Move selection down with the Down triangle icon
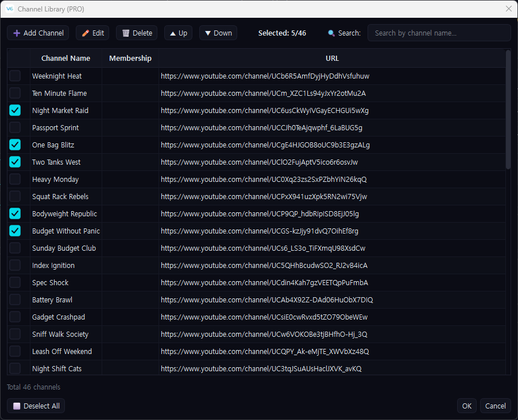The height and width of the screenshot is (420, 518). point(208,33)
